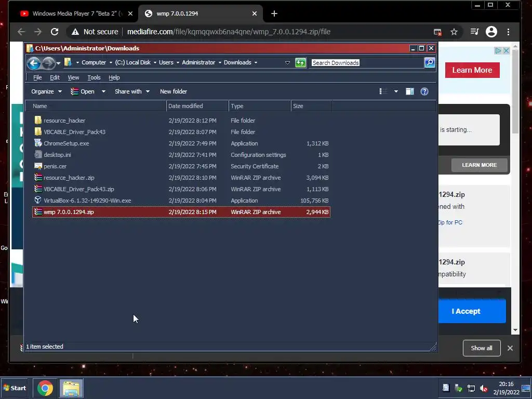Open the Tools menu
Viewport: 532px width, 399px height.
click(x=94, y=78)
